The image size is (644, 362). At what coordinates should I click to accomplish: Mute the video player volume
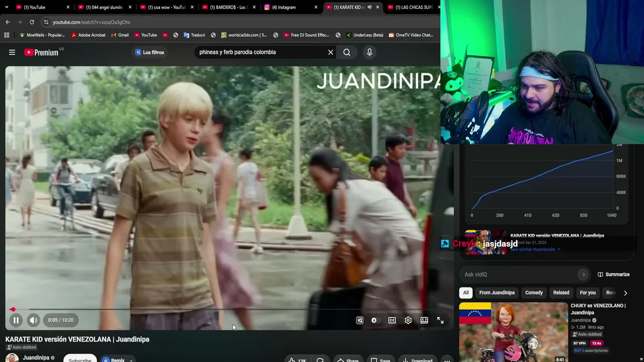pos(33,320)
